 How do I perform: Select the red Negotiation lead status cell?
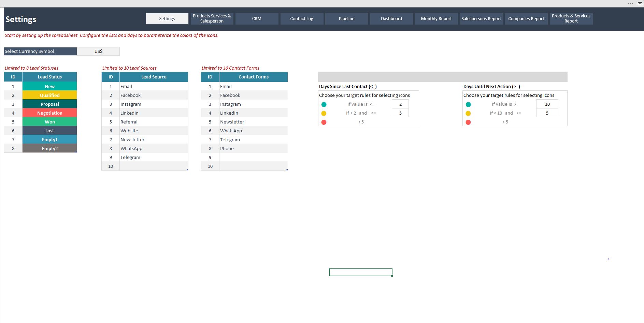pyautogui.click(x=50, y=113)
